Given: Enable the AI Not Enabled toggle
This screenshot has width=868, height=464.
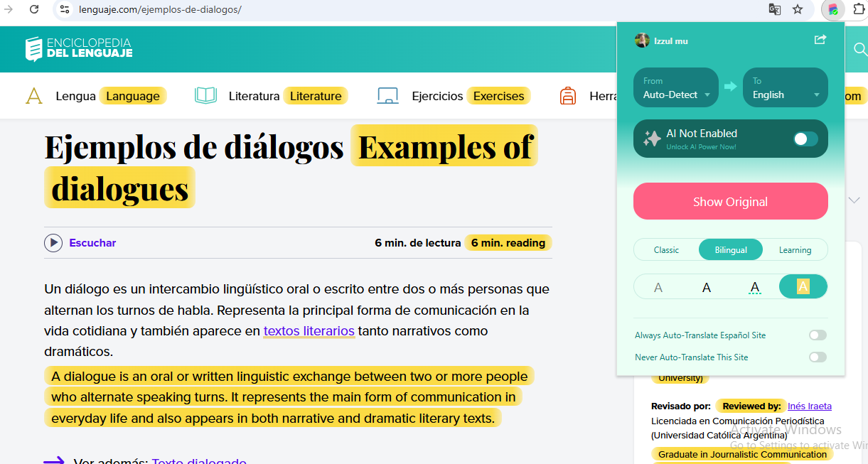Looking at the screenshot, I should [x=805, y=139].
